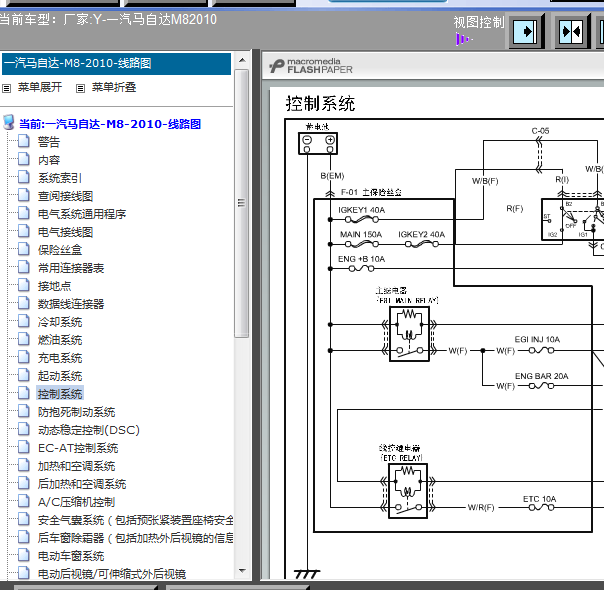
Task: Click the tree panel scroll-down arrow
Action: (x=242, y=571)
